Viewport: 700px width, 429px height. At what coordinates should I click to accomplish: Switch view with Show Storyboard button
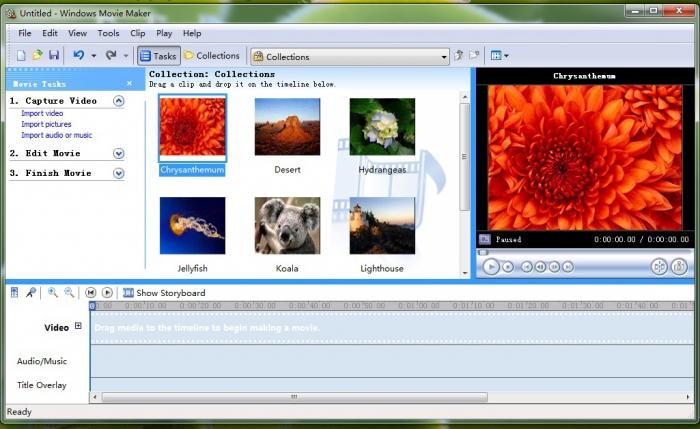pos(164,293)
